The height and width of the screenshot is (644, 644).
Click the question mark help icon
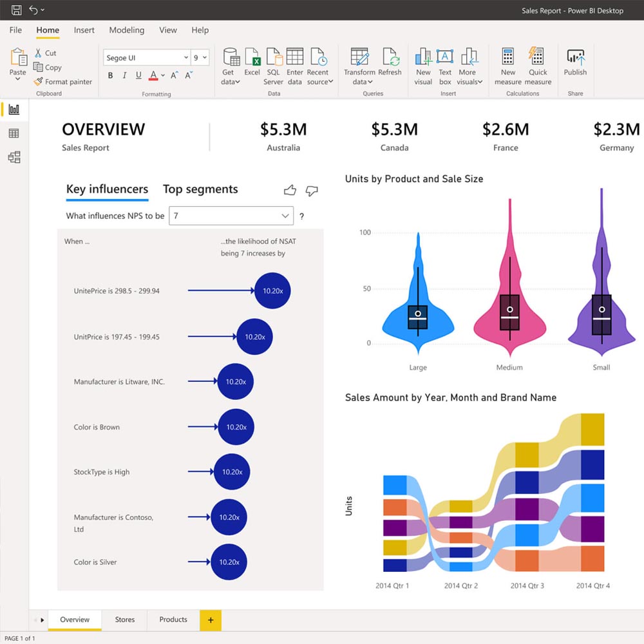coord(302,216)
